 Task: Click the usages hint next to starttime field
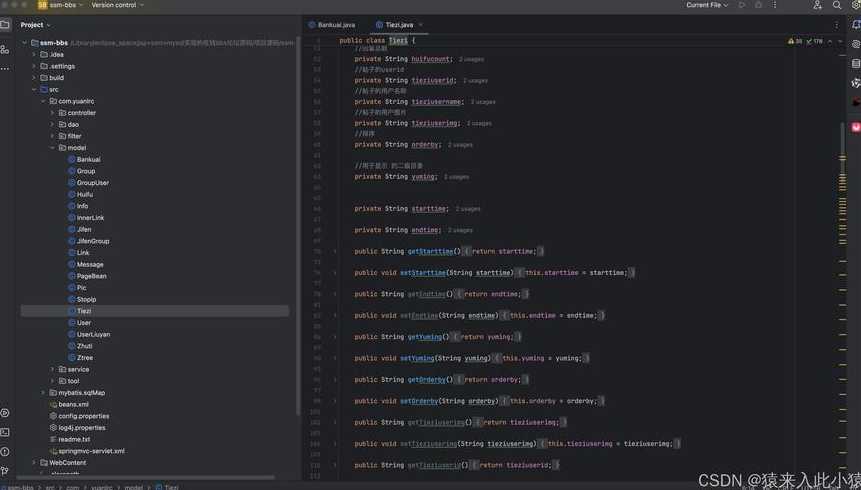point(468,209)
